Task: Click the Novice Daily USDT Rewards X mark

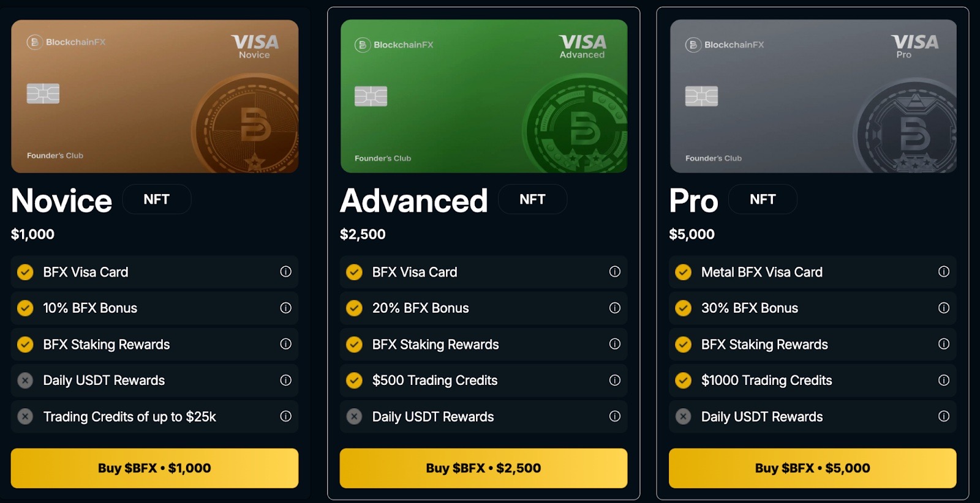Action: pos(25,381)
